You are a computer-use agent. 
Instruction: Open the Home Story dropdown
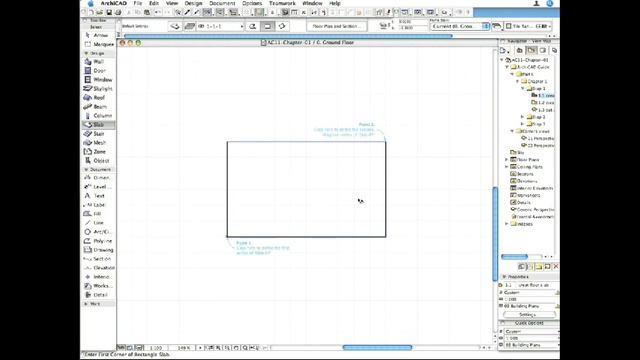pyautogui.click(x=460, y=26)
